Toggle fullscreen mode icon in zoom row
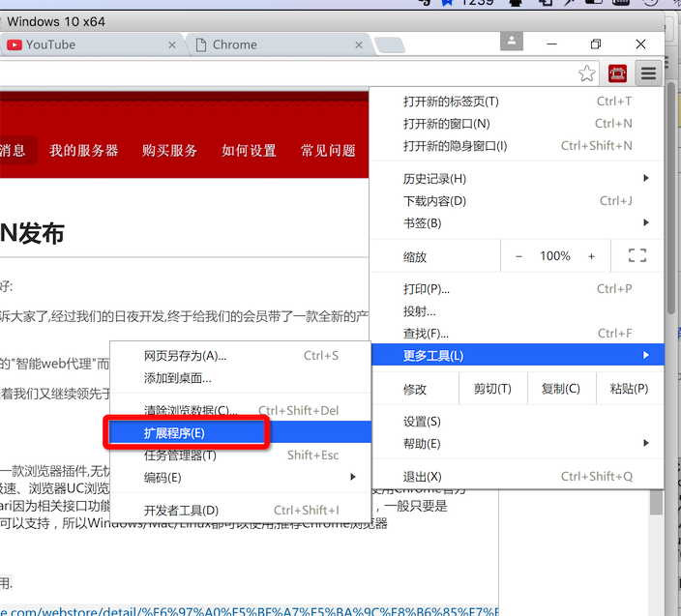Viewport: 681px width, 616px height. tap(637, 256)
